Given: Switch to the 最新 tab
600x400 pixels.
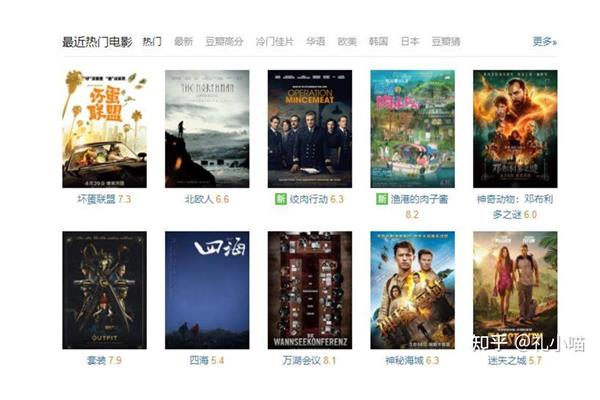Looking at the screenshot, I should click(183, 41).
